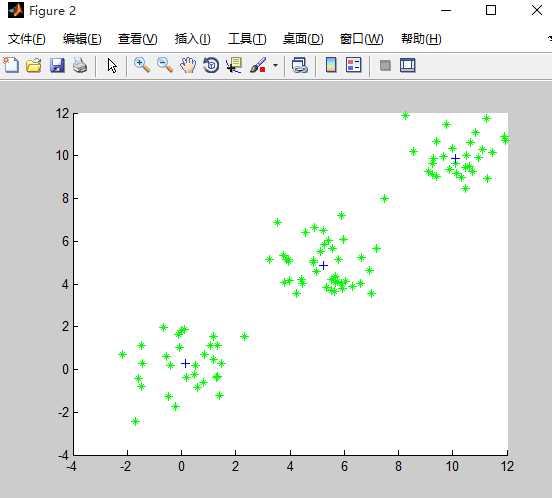Click Hide Plot Tools icon
The width and height of the screenshot is (552, 498).
point(385,65)
